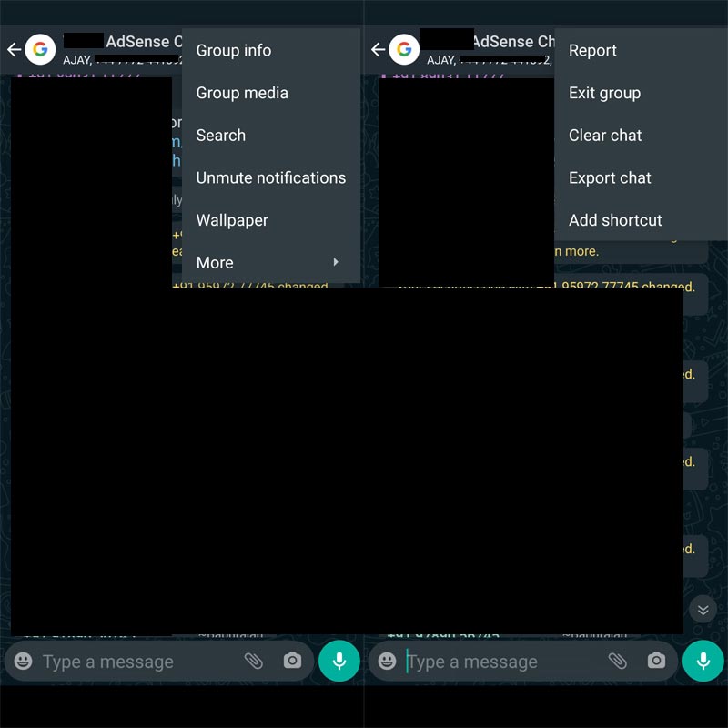
Task: Tap the paperclip attach icon in left chat
Action: (x=254, y=661)
